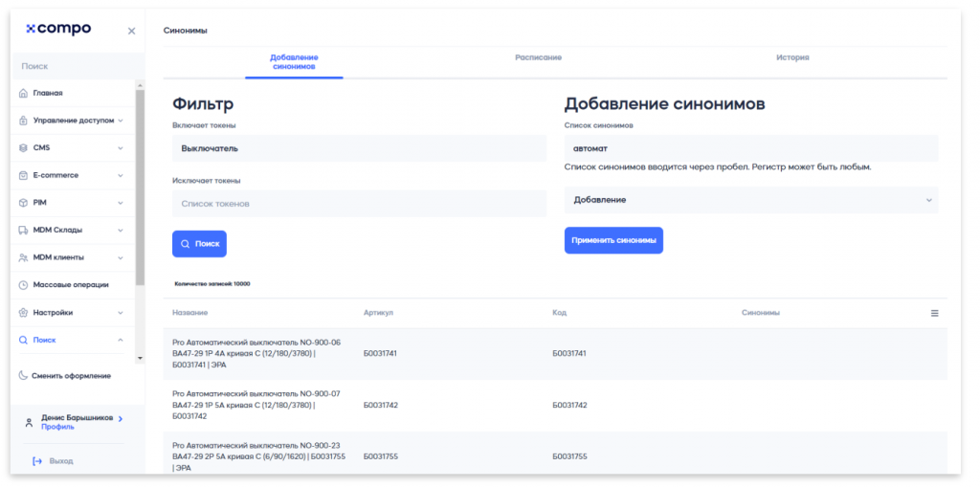Click the moon icon for Сменить оформление

coord(24,376)
